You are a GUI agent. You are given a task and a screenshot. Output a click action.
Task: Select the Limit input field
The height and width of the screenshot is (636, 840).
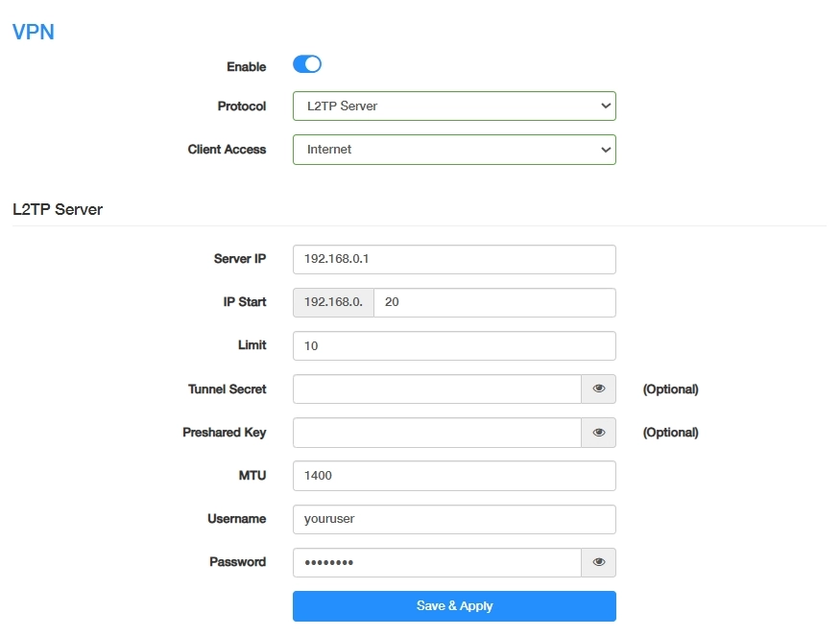coord(453,345)
